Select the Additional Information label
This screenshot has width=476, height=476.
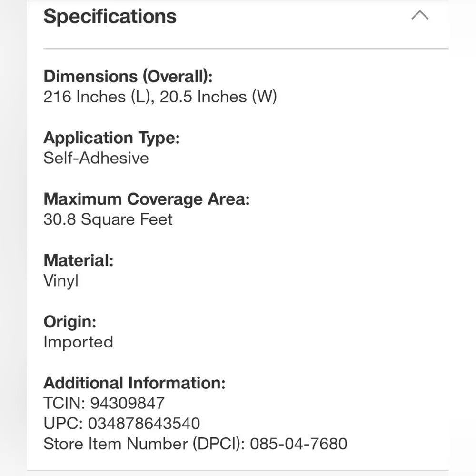(135, 383)
